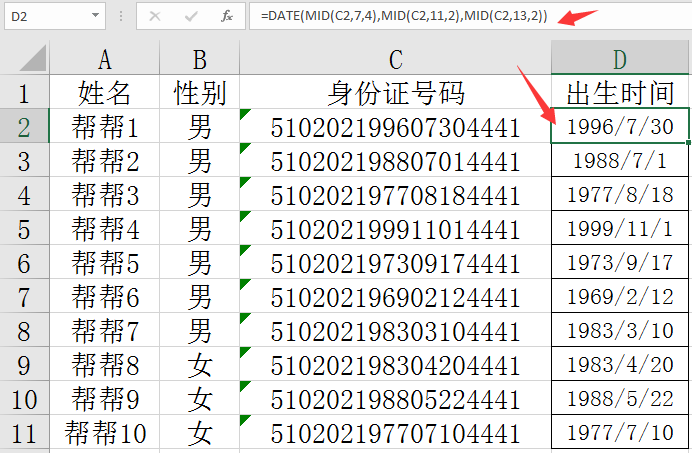Select column C header
This screenshot has width=692, height=453.
tap(395, 58)
